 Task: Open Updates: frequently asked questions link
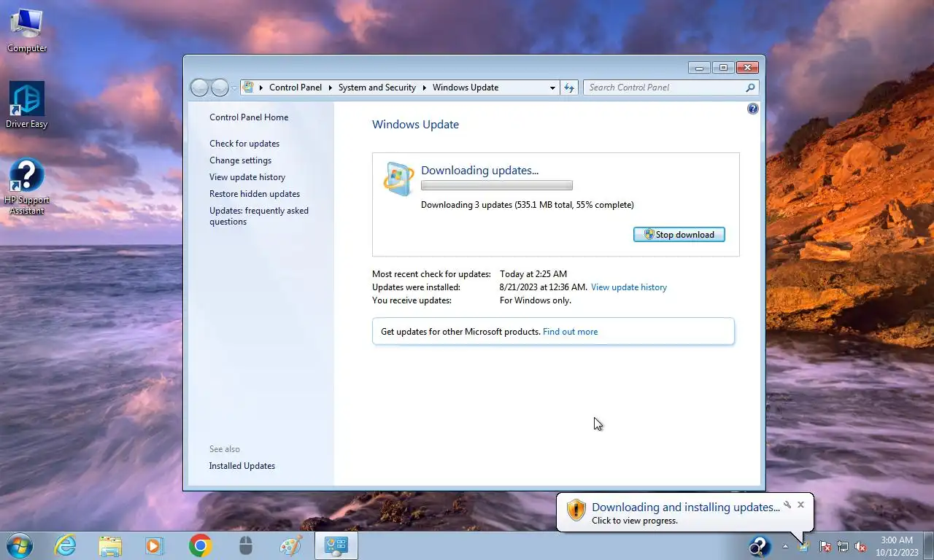tap(259, 216)
